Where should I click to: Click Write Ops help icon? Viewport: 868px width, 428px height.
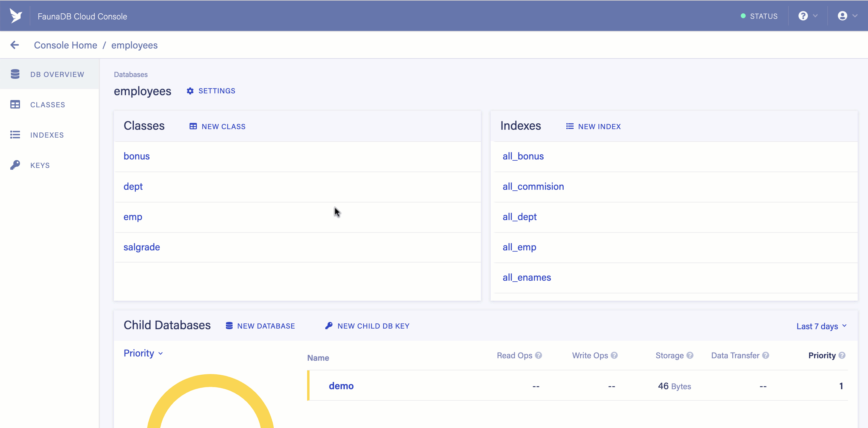(614, 355)
